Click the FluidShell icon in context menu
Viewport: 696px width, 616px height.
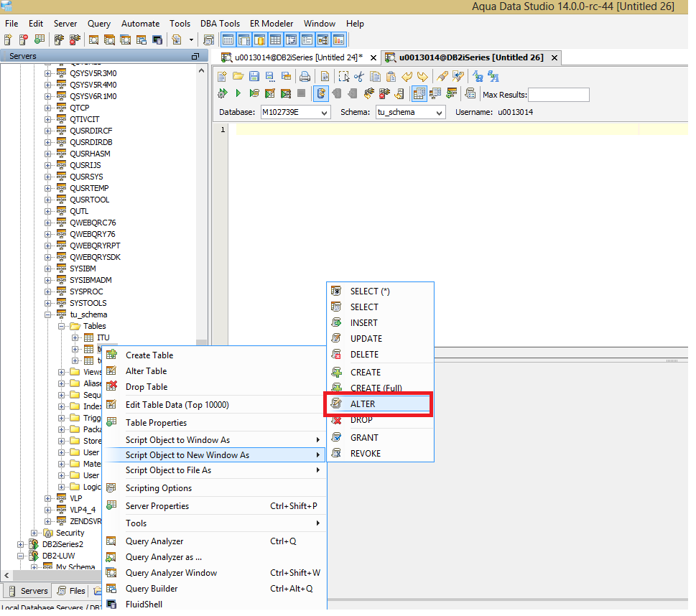tap(111, 604)
